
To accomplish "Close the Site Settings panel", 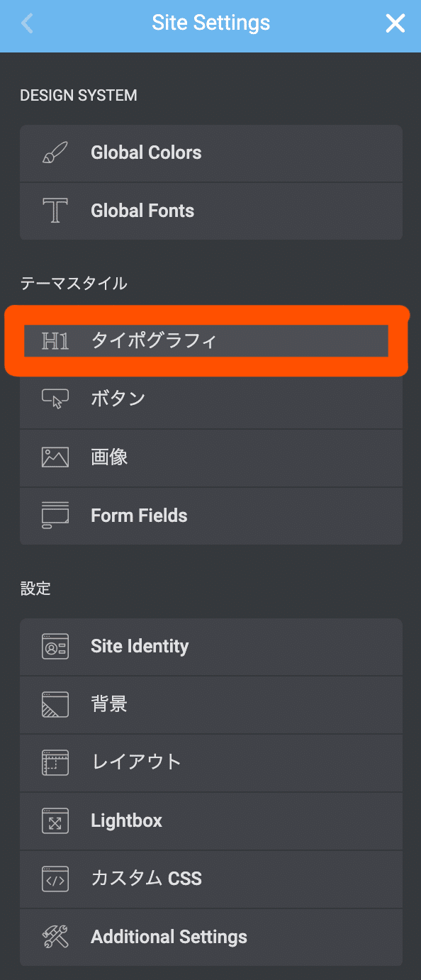I will click(395, 23).
